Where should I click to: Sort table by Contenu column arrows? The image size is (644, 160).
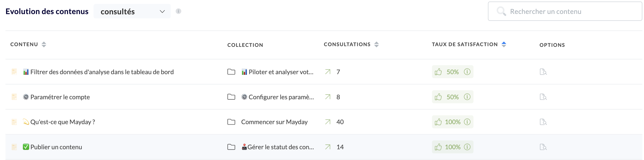pos(44,45)
